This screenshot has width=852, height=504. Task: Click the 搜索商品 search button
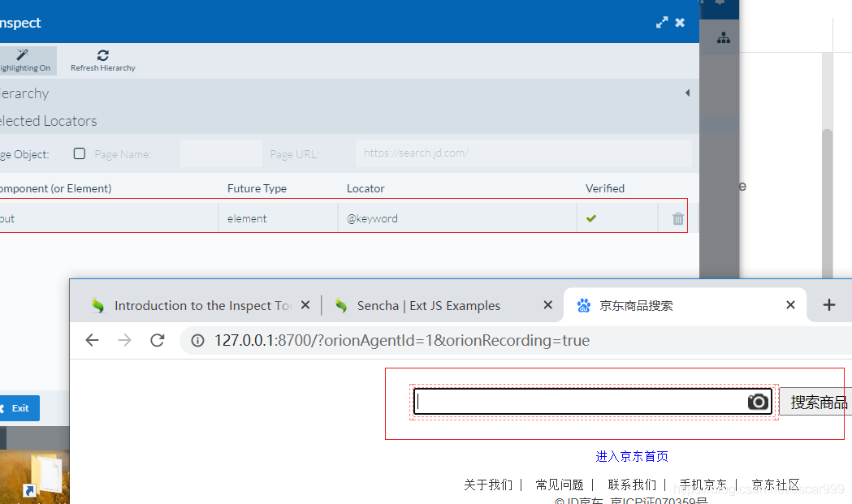(x=817, y=402)
